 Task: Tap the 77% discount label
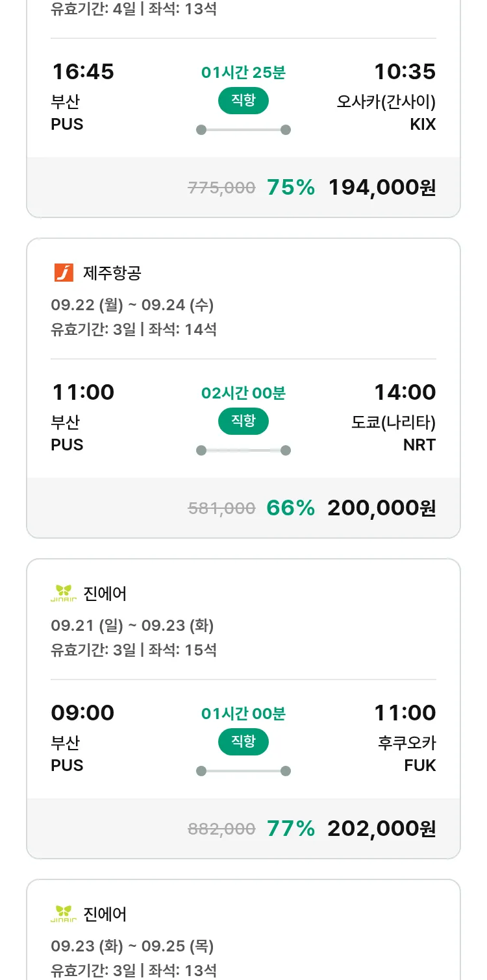[x=290, y=829]
